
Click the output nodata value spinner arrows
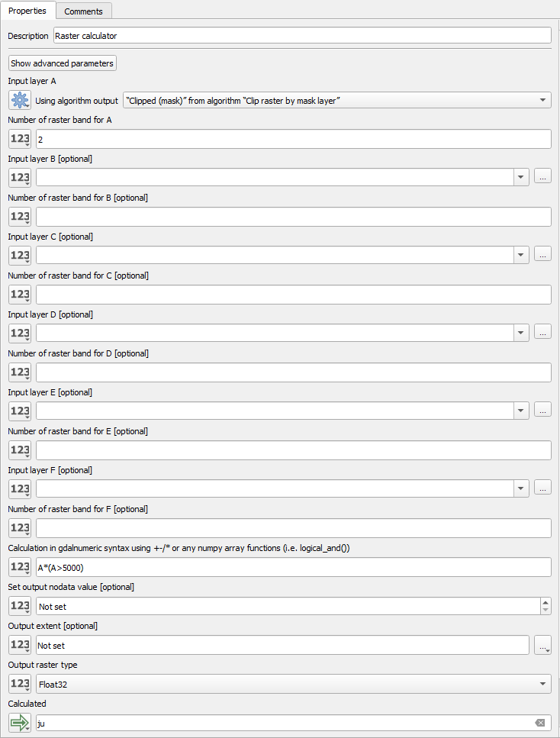tap(545, 606)
